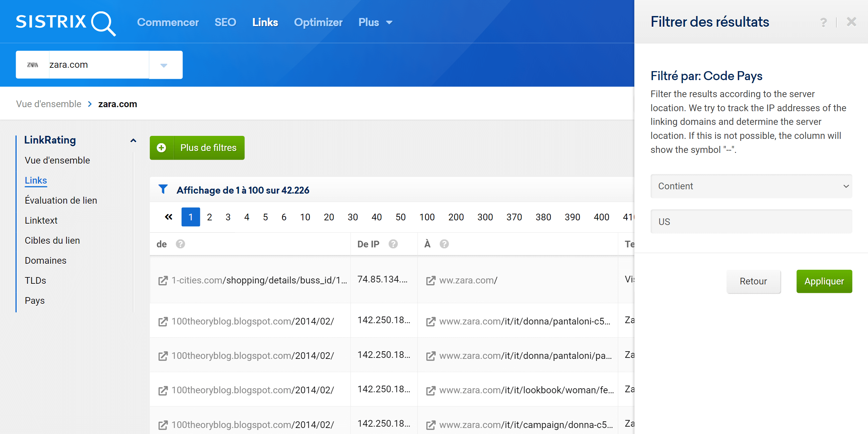The height and width of the screenshot is (434, 868).
Task: Go to page 10 of results
Action: point(305,217)
